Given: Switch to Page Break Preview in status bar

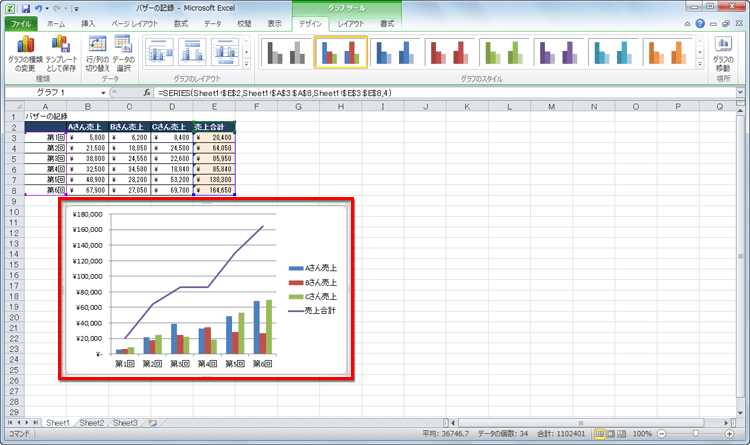Looking at the screenshot, I should tap(625, 434).
